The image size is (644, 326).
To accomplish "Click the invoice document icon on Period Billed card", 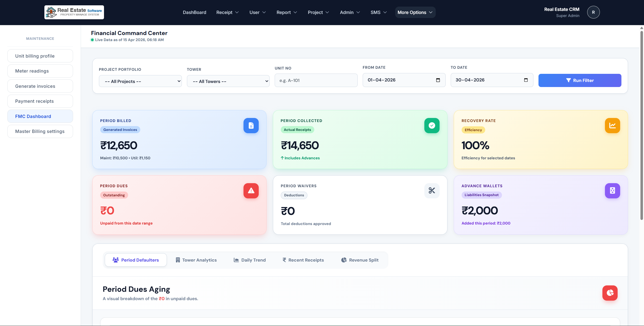I will [251, 125].
